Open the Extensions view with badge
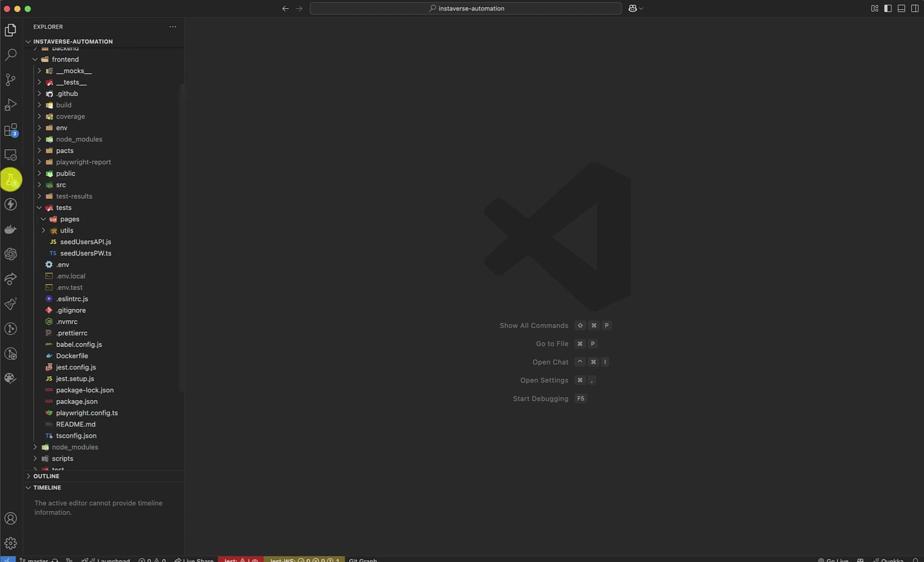Screen dimensions: 924x562 [x=10, y=130]
